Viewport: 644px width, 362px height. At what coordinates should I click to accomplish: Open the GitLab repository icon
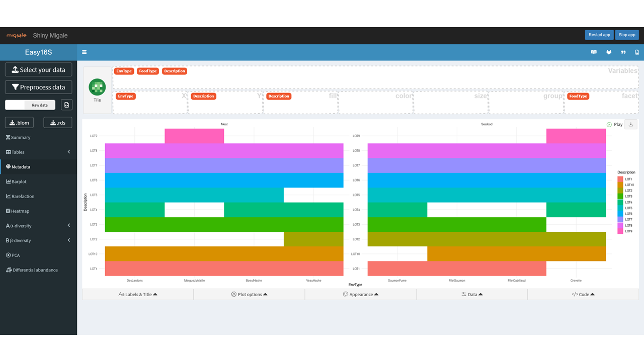click(608, 52)
